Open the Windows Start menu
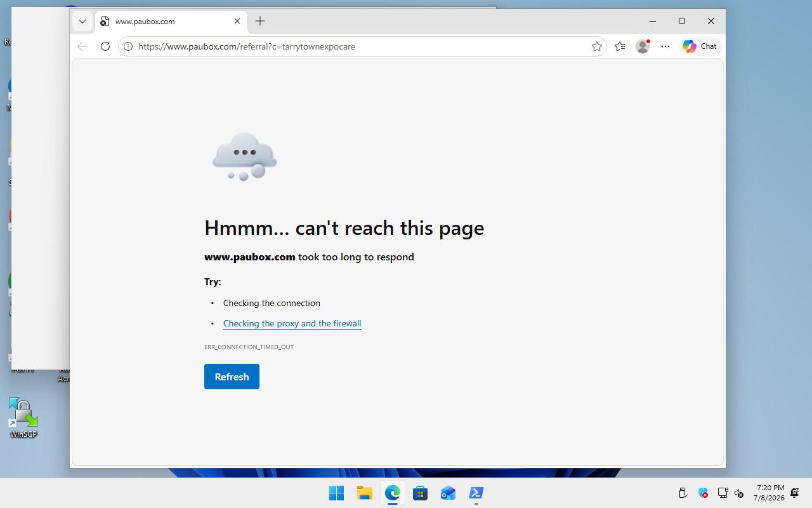Viewport: 812px width, 508px height. pyautogui.click(x=336, y=493)
